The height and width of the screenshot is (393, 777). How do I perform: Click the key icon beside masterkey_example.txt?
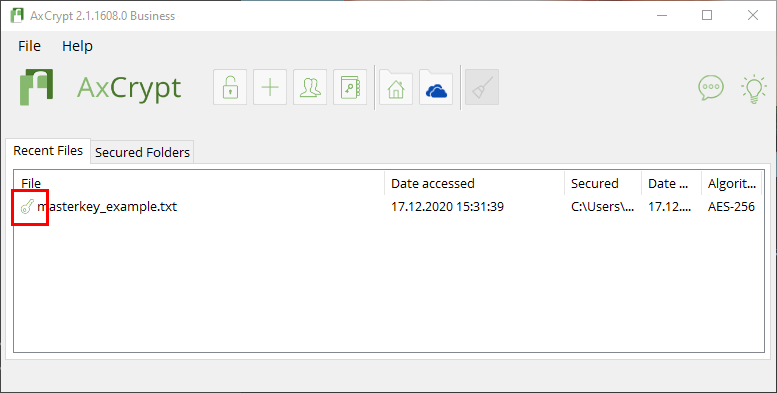coord(27,206)
